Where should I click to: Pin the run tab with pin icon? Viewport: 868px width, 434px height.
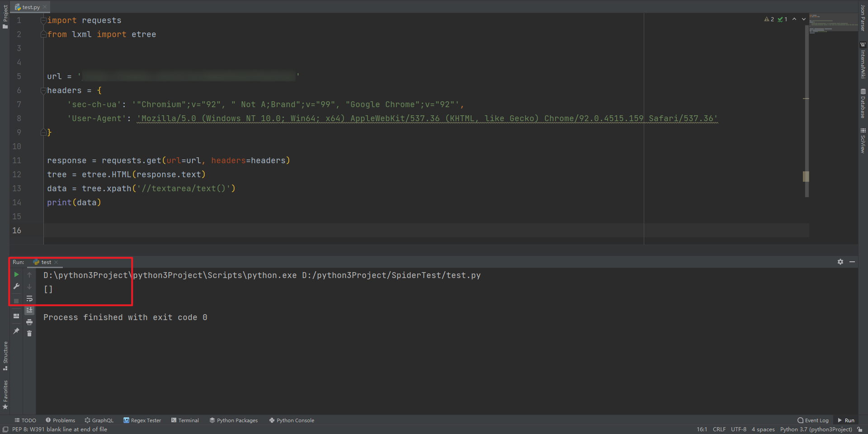[16, 331]
